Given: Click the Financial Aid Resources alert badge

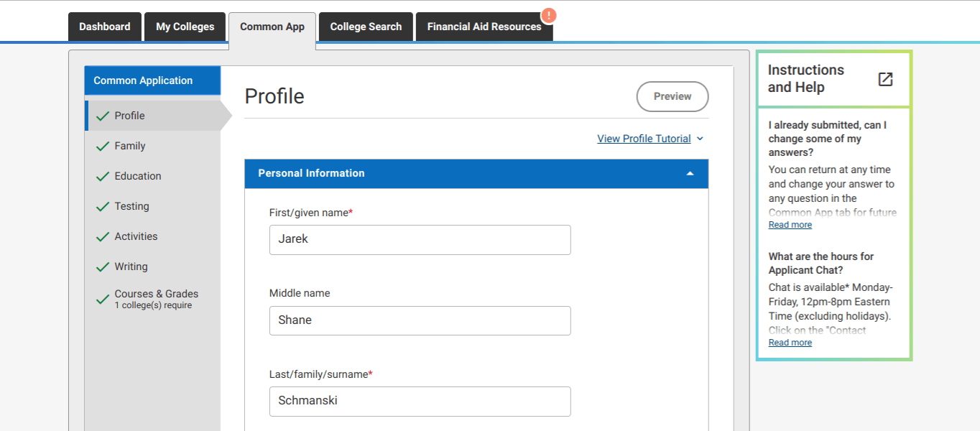Looking at the screenshot, I should click(x=548, y=16).
